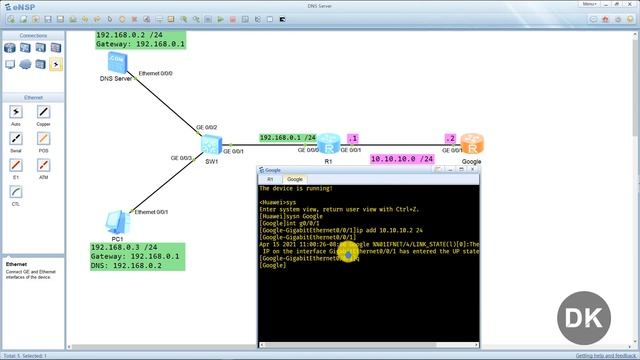This screenshot has width=640, height=360.
Task: Switch to the Google terminal tab
Action: pos(295,179)
